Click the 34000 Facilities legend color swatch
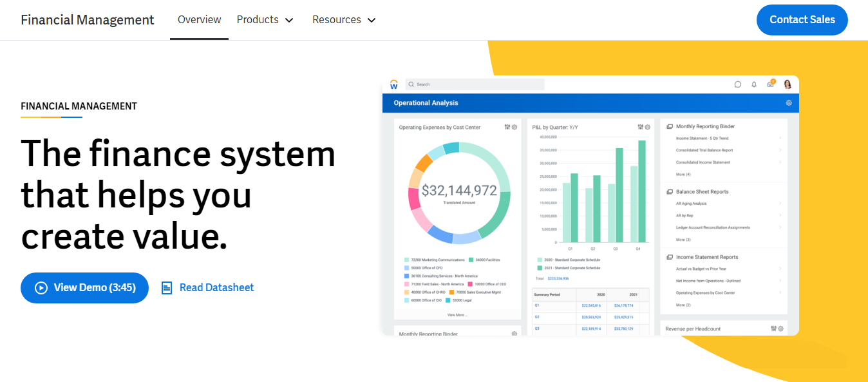Image resolution: width=868 pixels, height=382 pixels. click(x=471, y=260)
